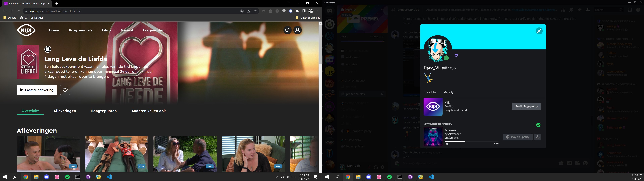This screenshot has height=181, width=644.
Task: Open Kijk search magnifier
Action: [x=288, y=30]
